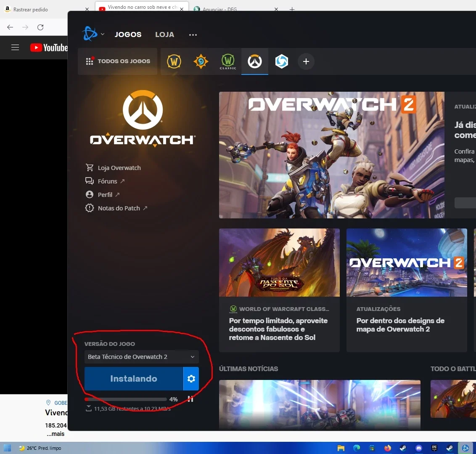Screen dimensions: 476x454
Task: Click the WORLD OF WARCRAFT CLASS... label
Action: click(x=284, y=309)
